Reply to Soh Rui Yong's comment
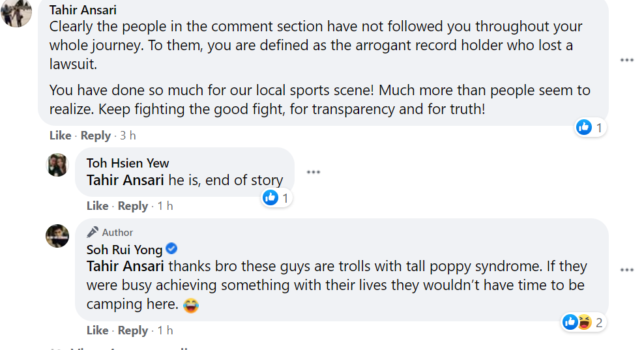644x350 pixels. tap(133, 330)
